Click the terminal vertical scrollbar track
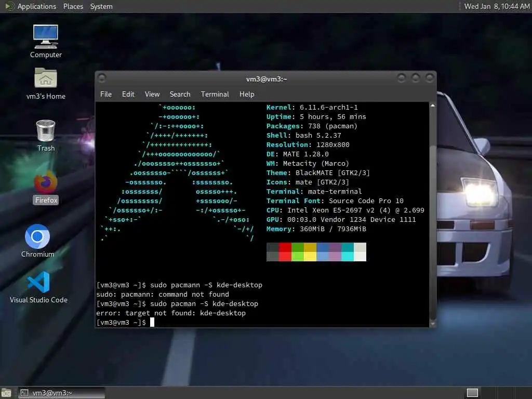Image resolution: width=532 pixels, height=399 pixels. click(x=433, y=215)
